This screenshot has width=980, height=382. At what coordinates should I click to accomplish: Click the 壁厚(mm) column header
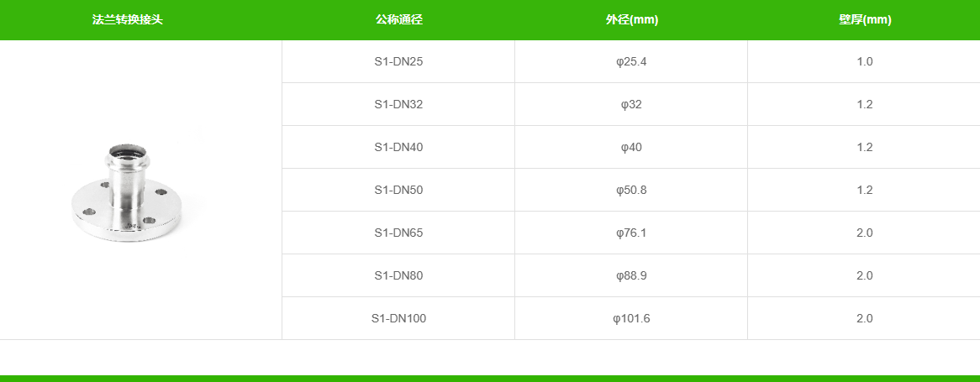click(864, 20)
